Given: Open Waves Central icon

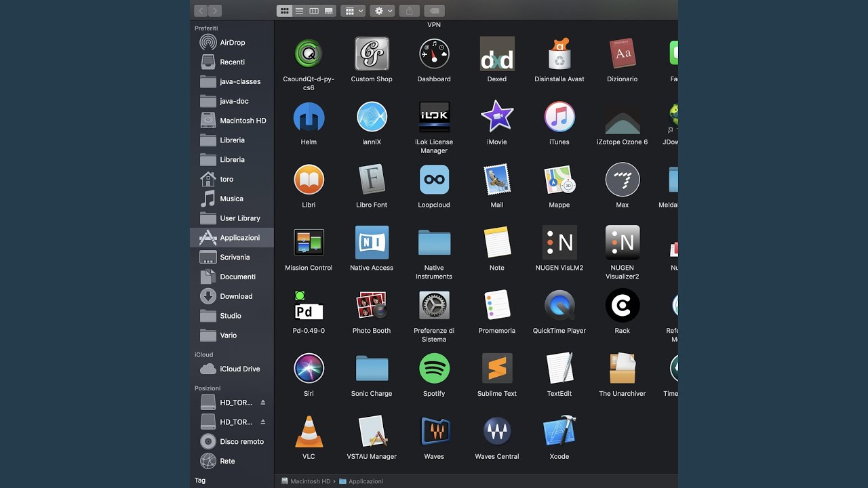Looking at the screenshot, I should 497,432.
